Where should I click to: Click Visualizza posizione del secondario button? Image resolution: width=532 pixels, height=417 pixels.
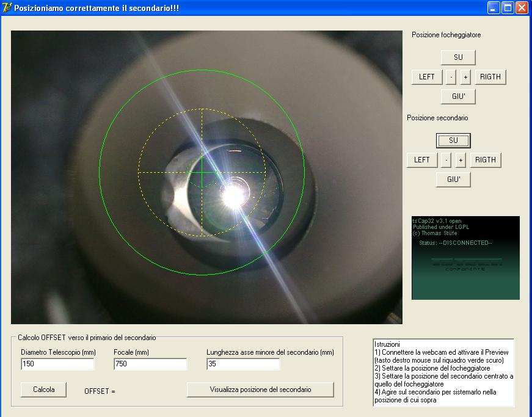pos(260,390)
